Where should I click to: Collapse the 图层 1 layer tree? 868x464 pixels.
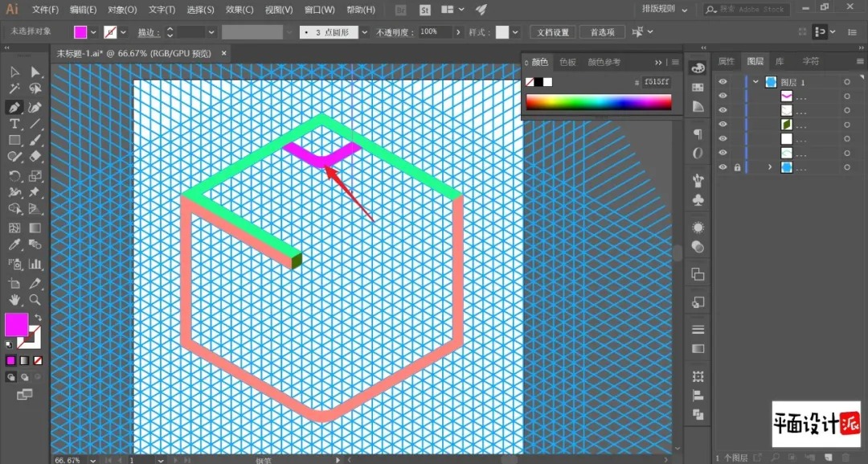pos(756,82)
